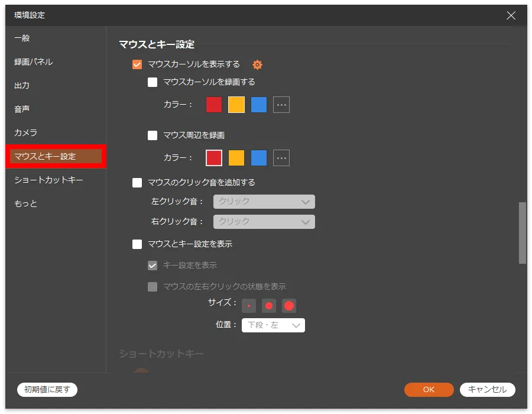
Task: Close the 環境設定 dialog with X
Action: [x=511, y=15]
